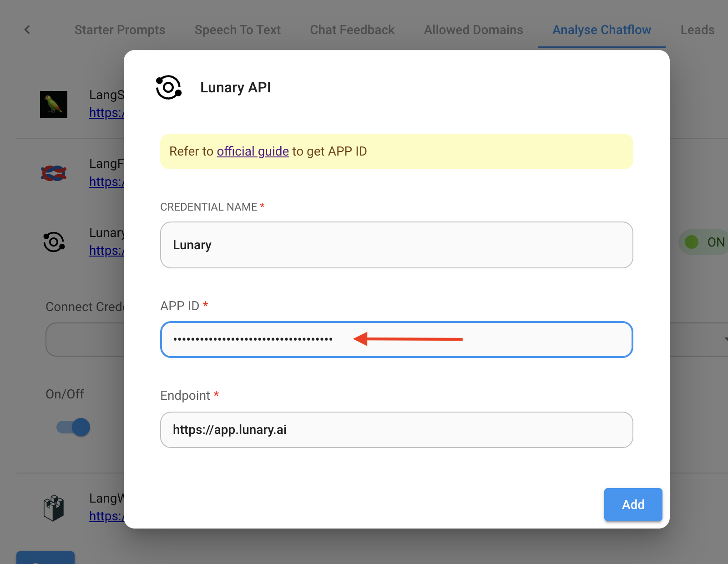The image size is (728, 564).
Task: Open the LangSmith https link
Action: click(x=106, y=113)
